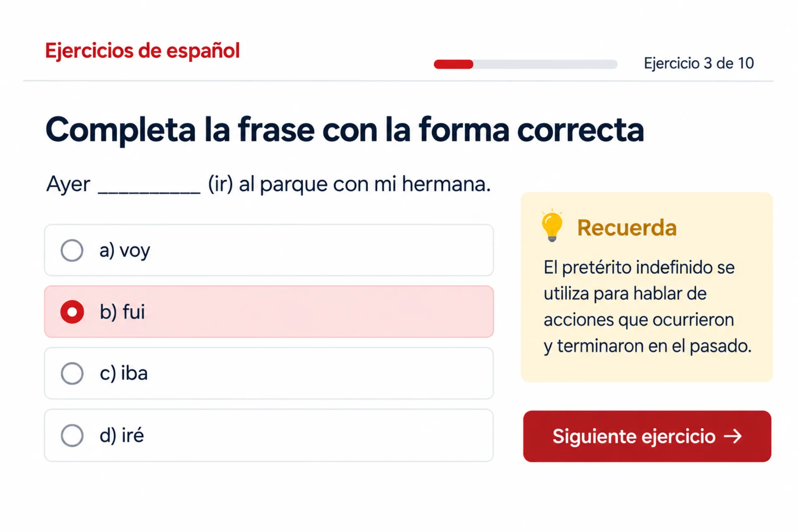Click the answer option text 'd) iré'

coord(122,435)
